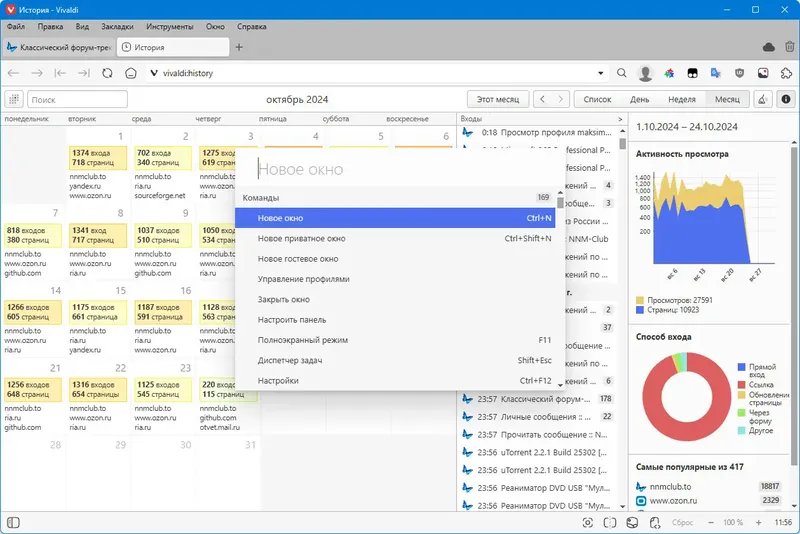Viewport: 800px width, 534px height.
Task: Open closed tabs trash icon
Action: tap(789, 47)
